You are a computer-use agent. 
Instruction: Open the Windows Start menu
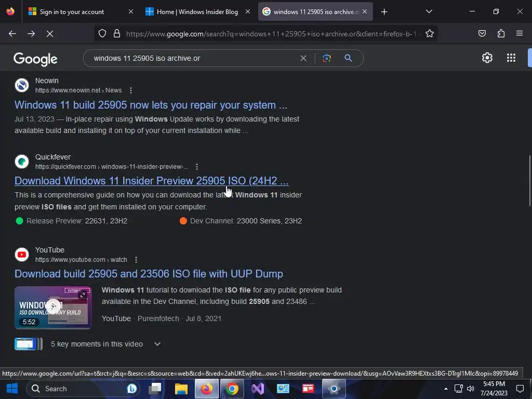pyautogui.click(x=12, y=389)
